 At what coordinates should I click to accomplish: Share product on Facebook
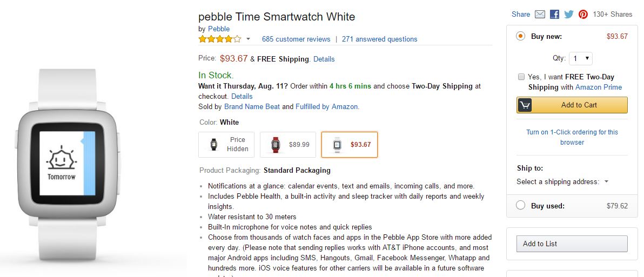pyautogui.click(x=554, y=15)
